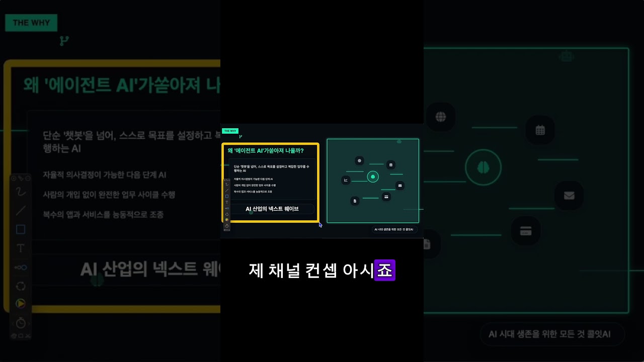Select the large freehand squiggle tool in the enlarged background toolbar
This screenshot has width=644, height=362.
(21, 192)
